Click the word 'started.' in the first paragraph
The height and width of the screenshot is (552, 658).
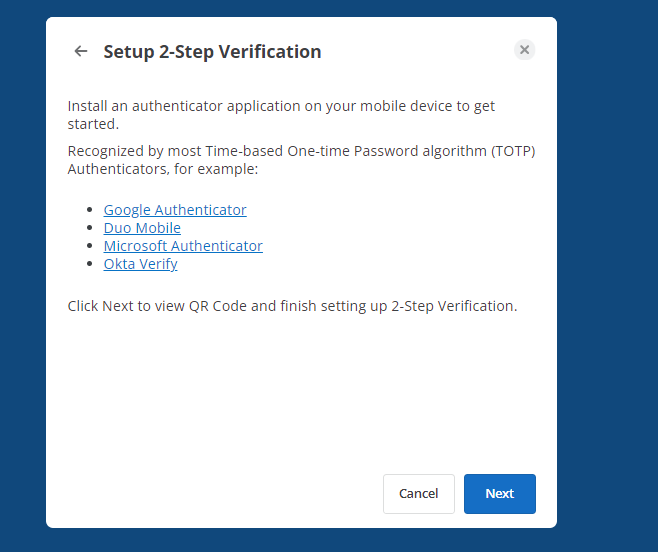click(93, 124)
